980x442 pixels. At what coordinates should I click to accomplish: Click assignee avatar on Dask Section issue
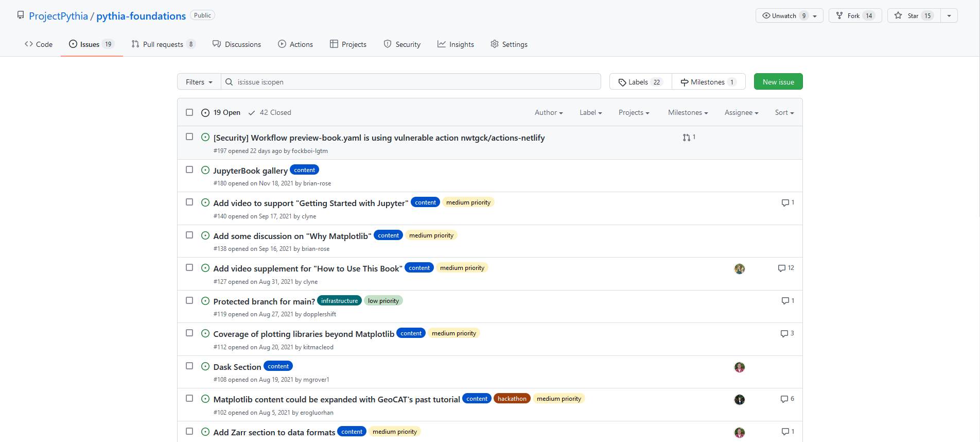(739, 367)
